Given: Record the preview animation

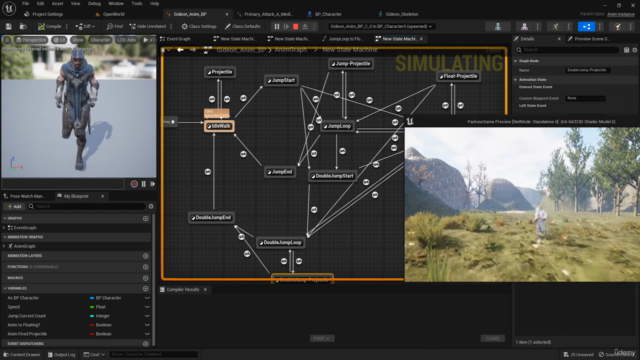Looking at the screenshot, I should pyautogui.click(x=134, y=184).
